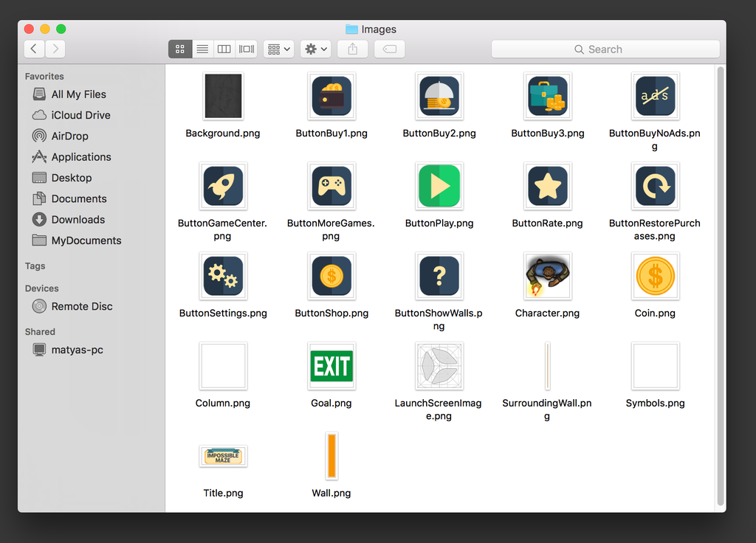Focus the Search field

point(605,49)
